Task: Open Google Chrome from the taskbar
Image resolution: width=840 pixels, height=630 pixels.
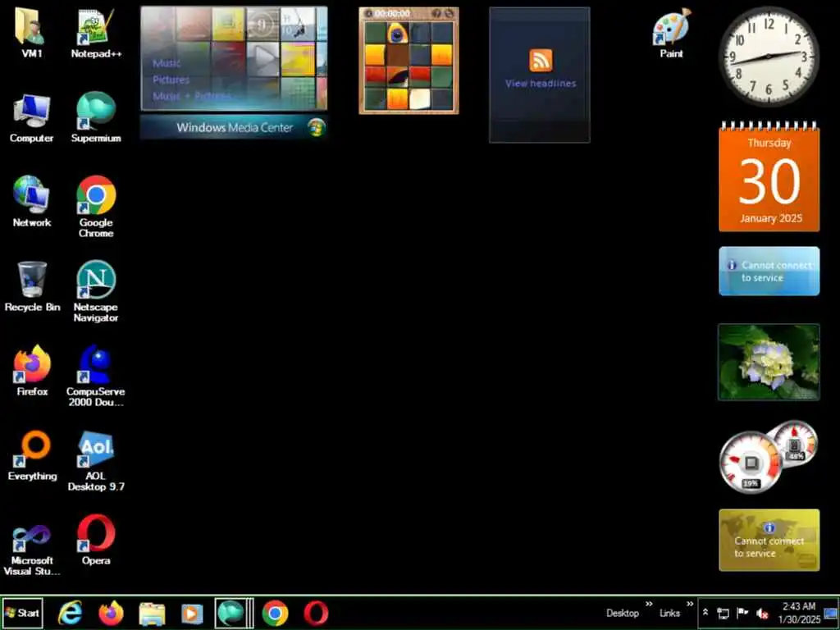Action: (x=275, y=613)
